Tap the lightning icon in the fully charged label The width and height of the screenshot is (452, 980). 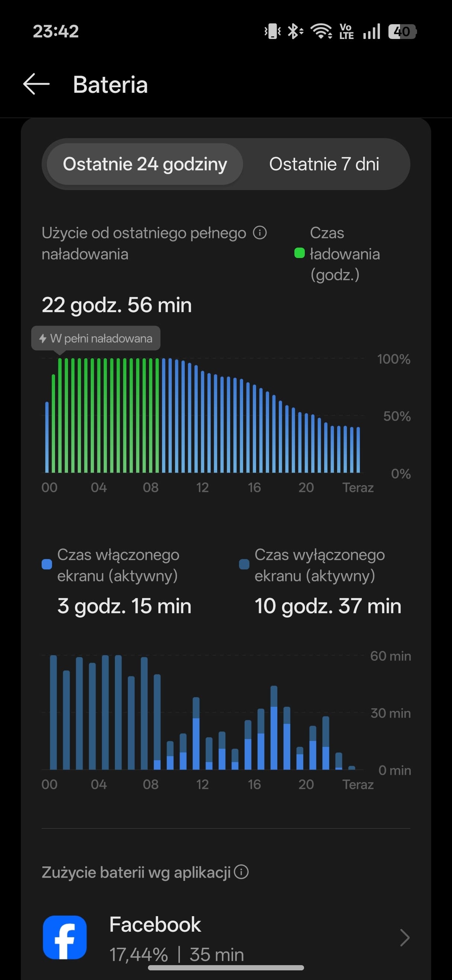(43, 338)
